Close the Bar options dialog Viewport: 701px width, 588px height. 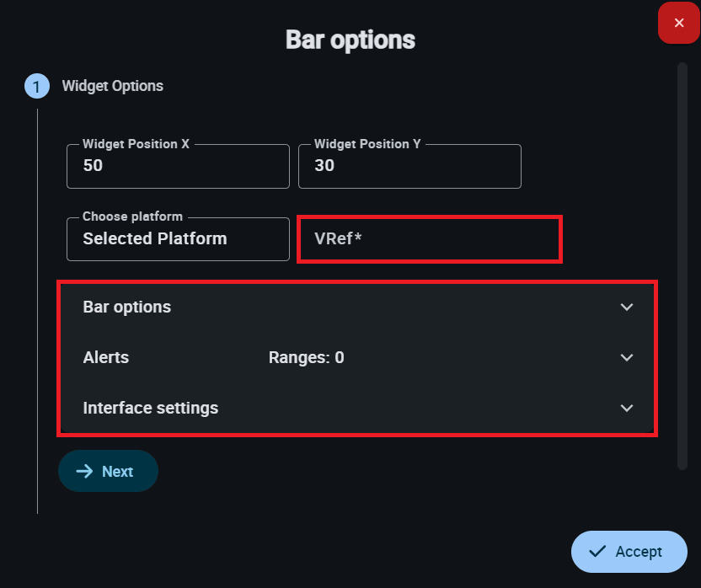[x=679, y=23]
